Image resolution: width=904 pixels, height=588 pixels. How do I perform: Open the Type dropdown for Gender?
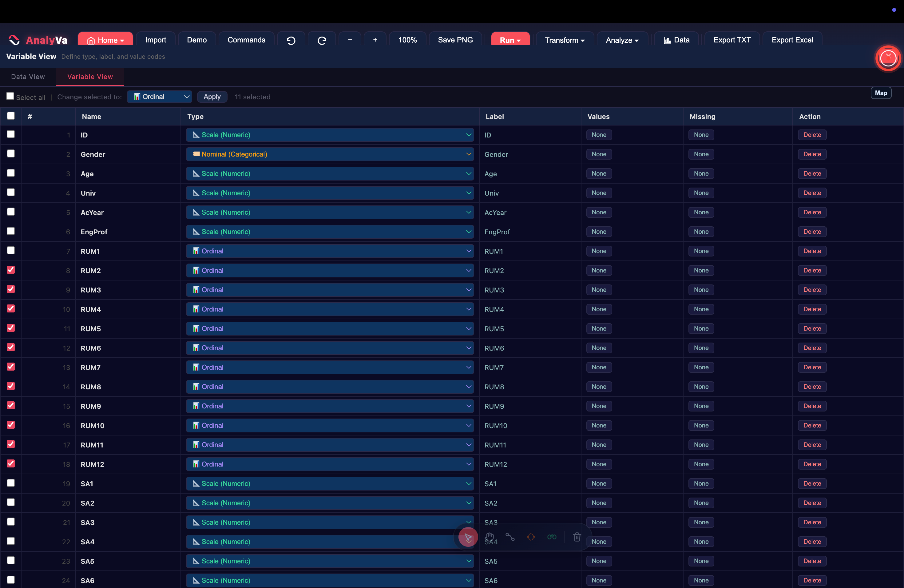pyautogui.click(x=330, y=154)
